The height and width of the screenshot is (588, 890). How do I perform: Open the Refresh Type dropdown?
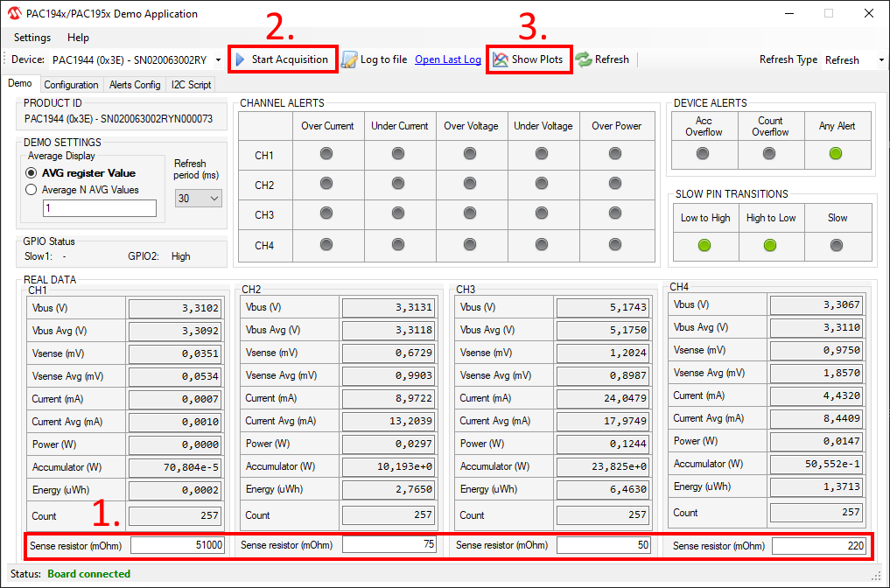pos(881,59)
